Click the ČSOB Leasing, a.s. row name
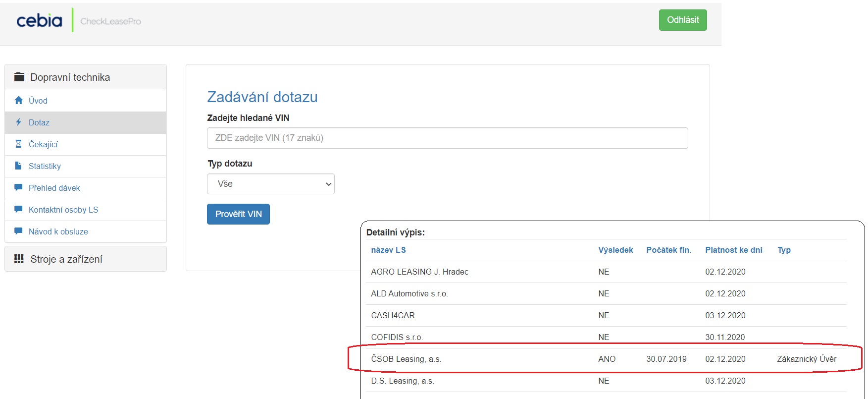Screen dimensions: 868x399 [x=406, y=359]
